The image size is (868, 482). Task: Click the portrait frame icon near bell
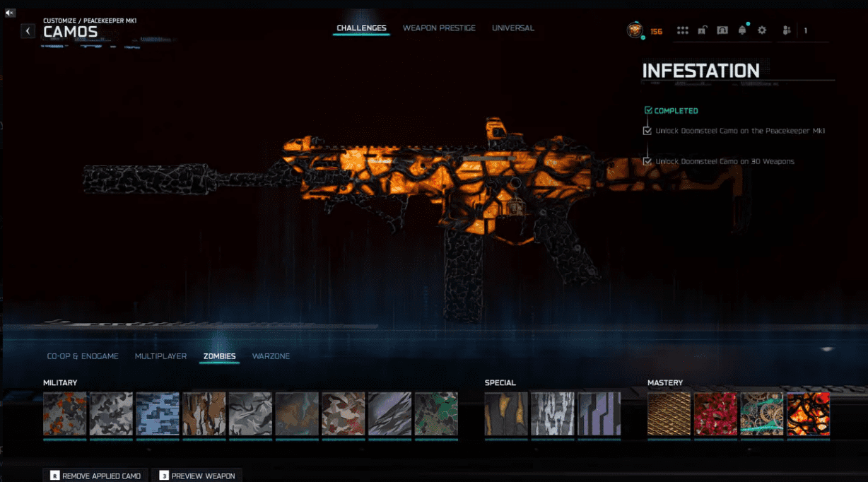pyautogui.click(x=722, y=30)
